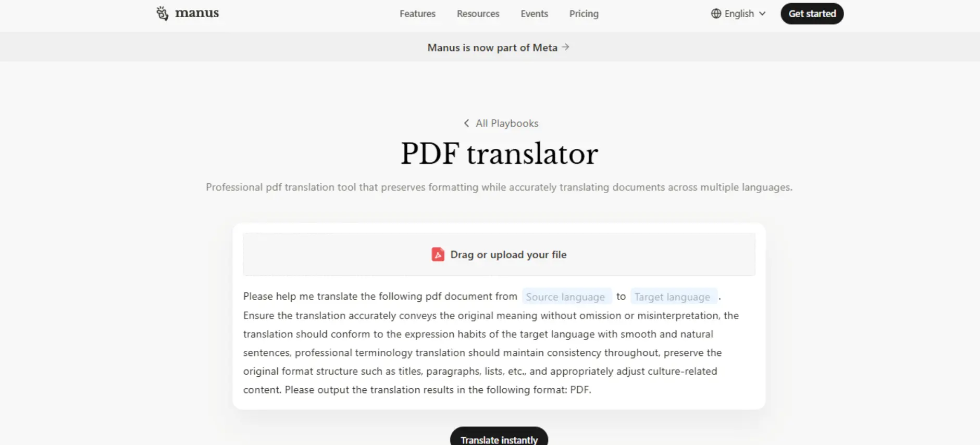Go to the Pricing page
This screenshot has width=980, height=445.
(584, 14)
